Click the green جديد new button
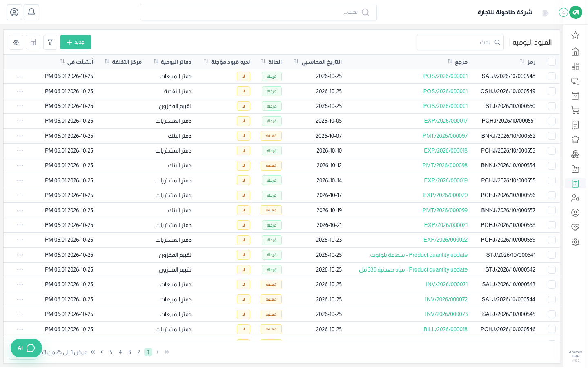Screen dimensions: 588x368 pyautogui.click(x=76, y=42)
